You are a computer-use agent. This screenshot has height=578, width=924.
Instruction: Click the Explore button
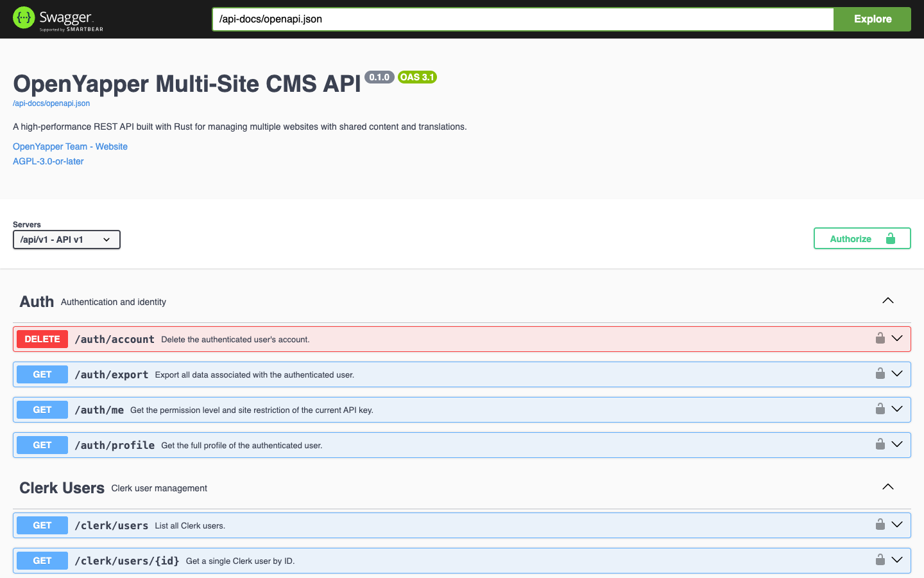tap(871, 19)
